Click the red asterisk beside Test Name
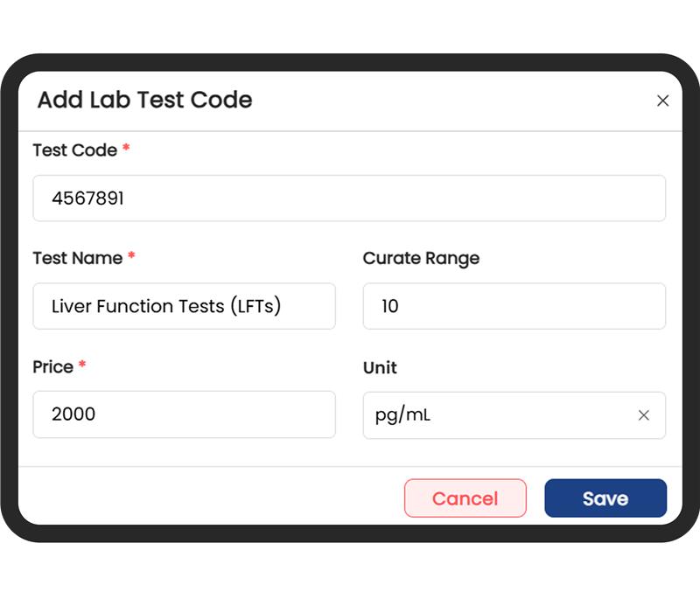This screenshot has width=700, height=599. point(132,257)
